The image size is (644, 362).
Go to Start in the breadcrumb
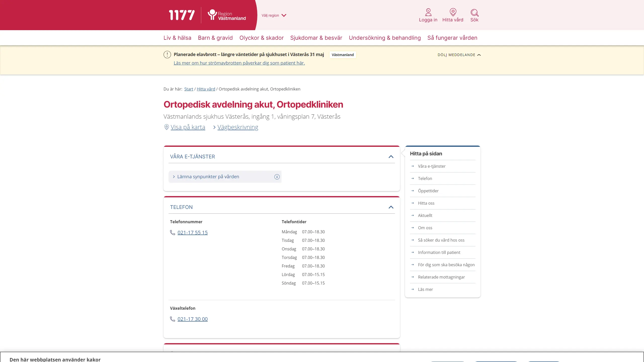[189, 89]
